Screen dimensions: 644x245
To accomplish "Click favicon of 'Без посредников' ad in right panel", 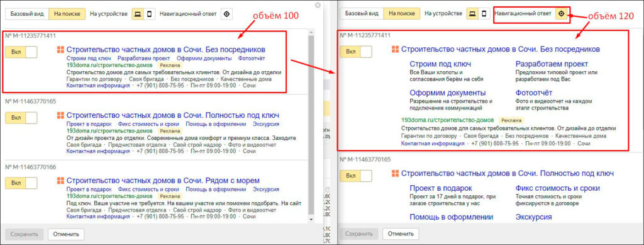I will tap(395, 49).
